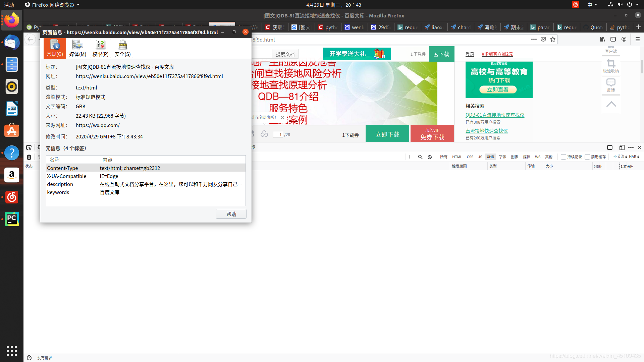Close the devtools panel
The height and width of the screenshot is (362, 644).
tap(640, 147)
